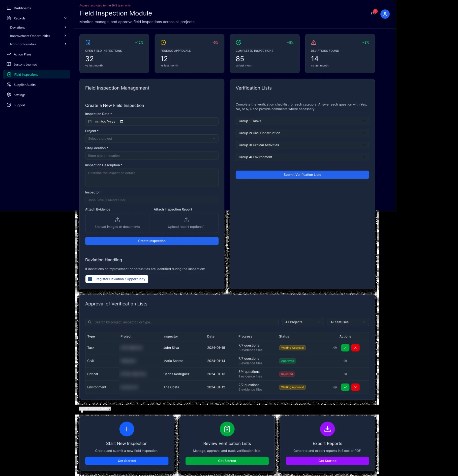Image resolution: width=458 pixels, height=476 pixels.
Task: Click Register Deviation / Opportunity button
Action: pyautogui.click(x=117, y=279)
